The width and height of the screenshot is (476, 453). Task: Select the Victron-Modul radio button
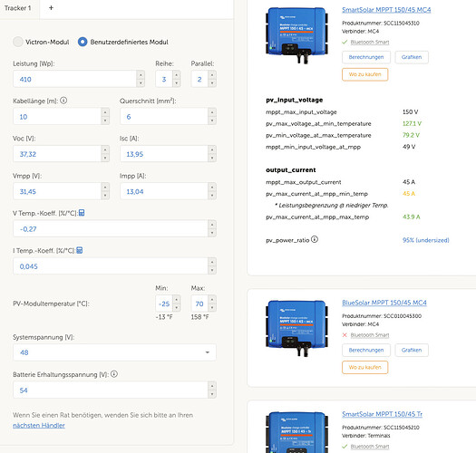[x=18, y=42]
